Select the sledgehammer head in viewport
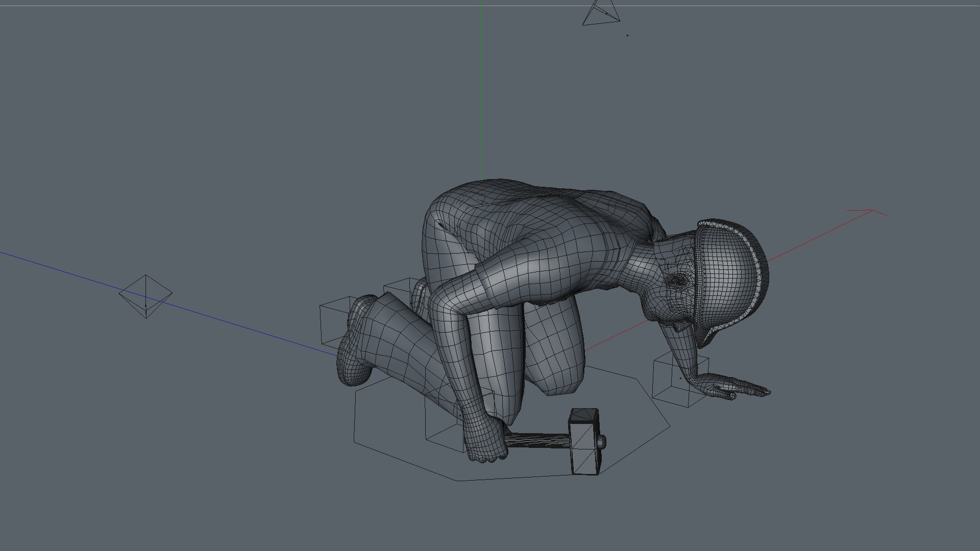The image size is (980, 551). pyautogui.click(x=584, y=442)
